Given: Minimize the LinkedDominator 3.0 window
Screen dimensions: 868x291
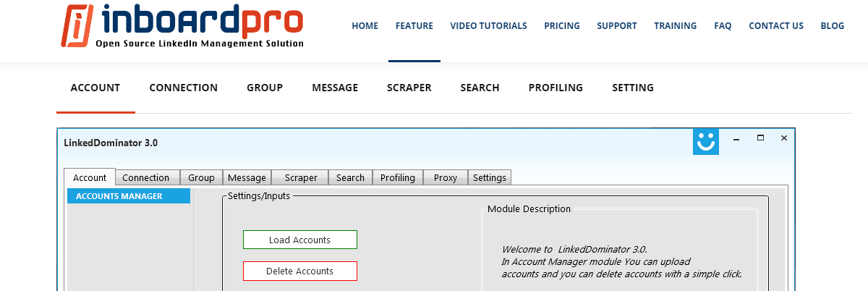Looking at the screenshot, I should 736,138.
